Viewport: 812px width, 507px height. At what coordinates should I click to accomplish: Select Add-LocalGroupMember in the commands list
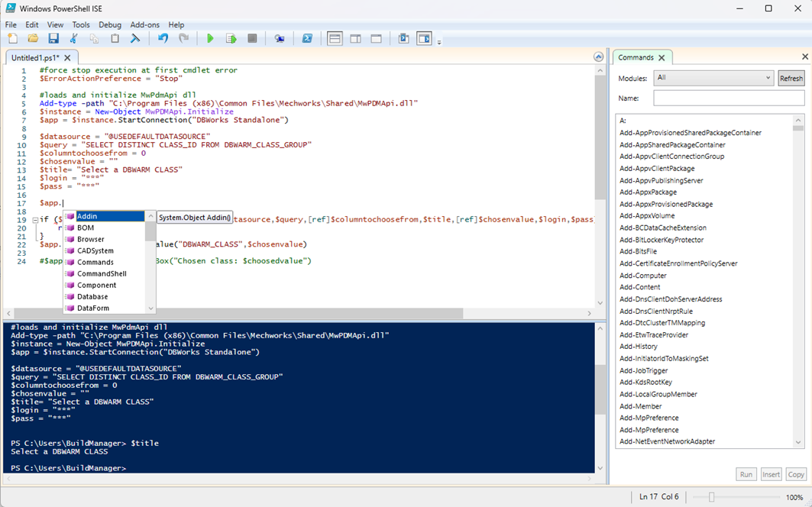[658, 394]
